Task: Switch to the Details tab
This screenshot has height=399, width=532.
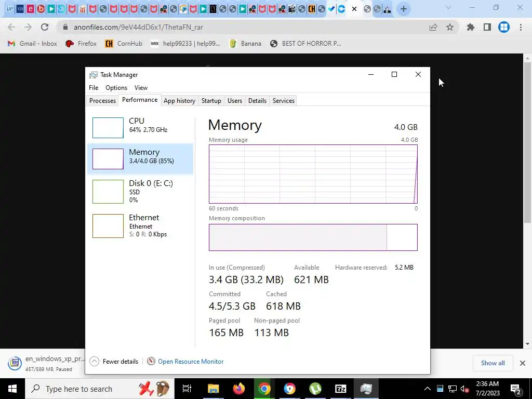Action: click(257, 101)
